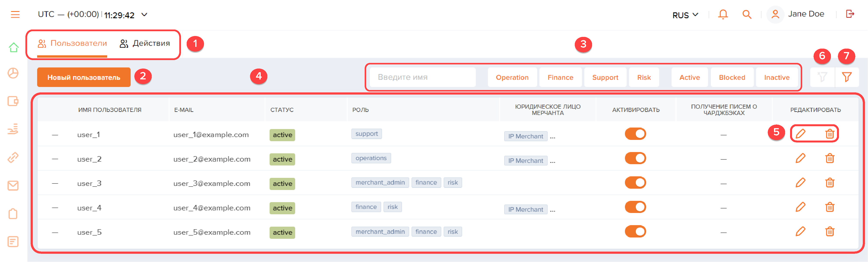Toggle the Support role filter

tap(605, 77)
